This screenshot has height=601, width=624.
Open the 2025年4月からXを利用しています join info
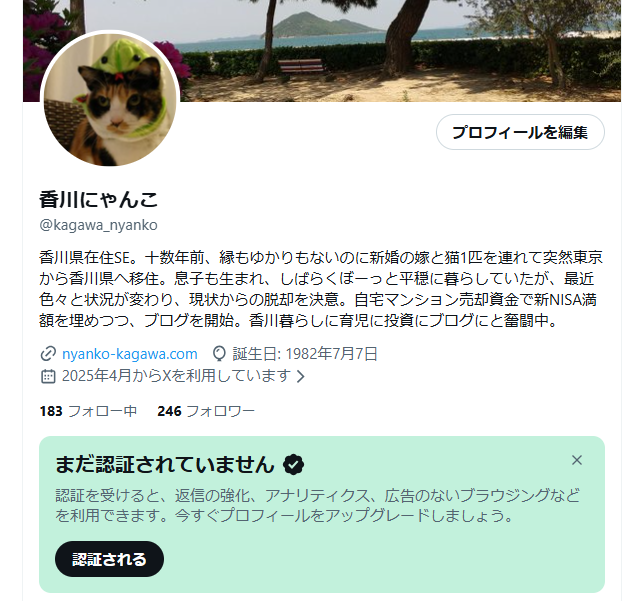pos(176,376)
